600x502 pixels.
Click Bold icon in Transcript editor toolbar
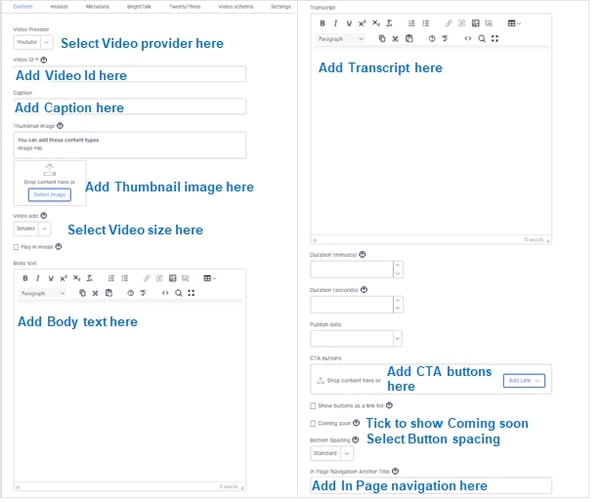[x=322, y=22]
